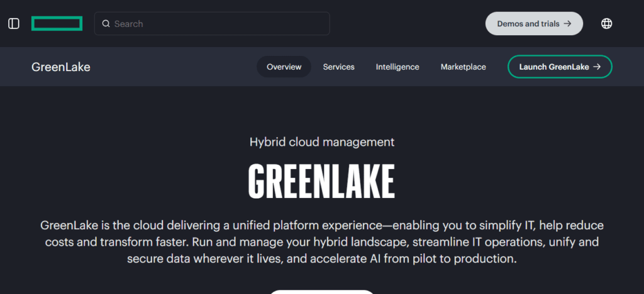Click the large GREENLAKE heading
Viewport: 644px width, 294px height.
pyautogui.click(x=321, y=182)
